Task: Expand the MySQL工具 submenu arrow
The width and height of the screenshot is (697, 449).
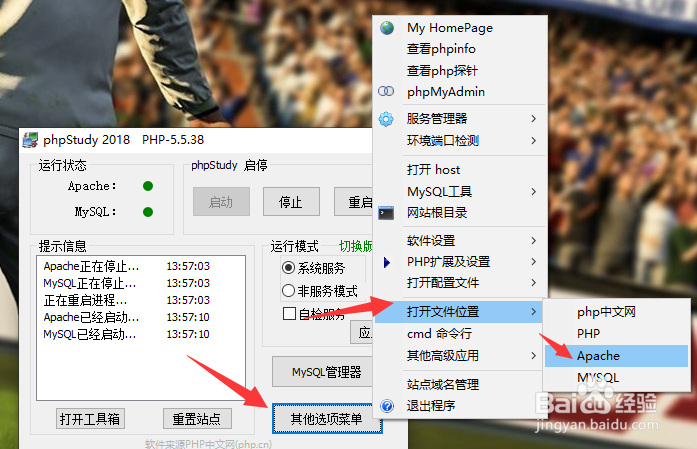Action: (533, 192)
